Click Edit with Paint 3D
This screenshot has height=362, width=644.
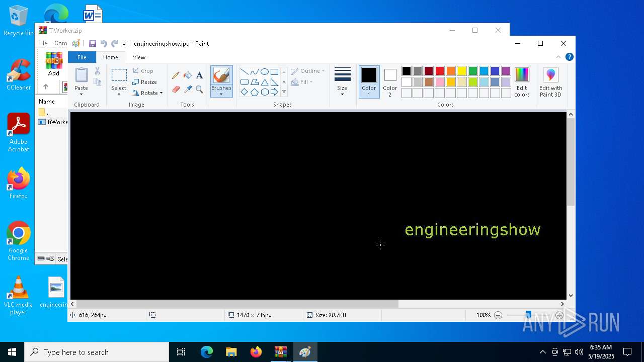pos(550,82)
